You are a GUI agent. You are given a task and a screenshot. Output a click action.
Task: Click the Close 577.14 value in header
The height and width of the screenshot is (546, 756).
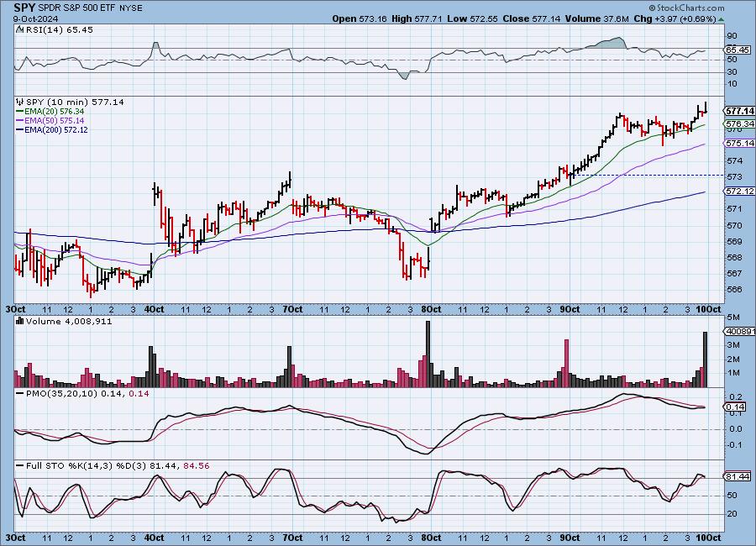(x=532, y=18)
